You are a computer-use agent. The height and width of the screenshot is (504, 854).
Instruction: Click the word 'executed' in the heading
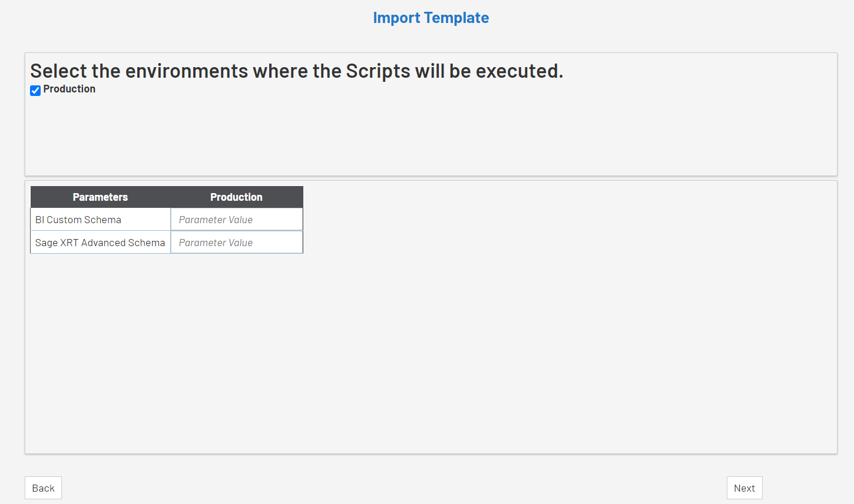click(x=517, y=71)
